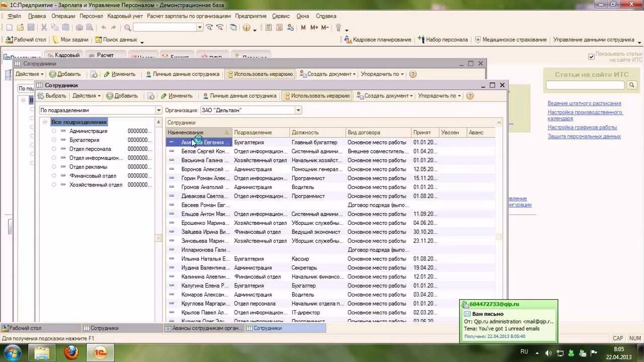The height and width of the screenshot is (362, 644).
Task: Click the Redo arrow icon
Action: (x=114, y=28)
